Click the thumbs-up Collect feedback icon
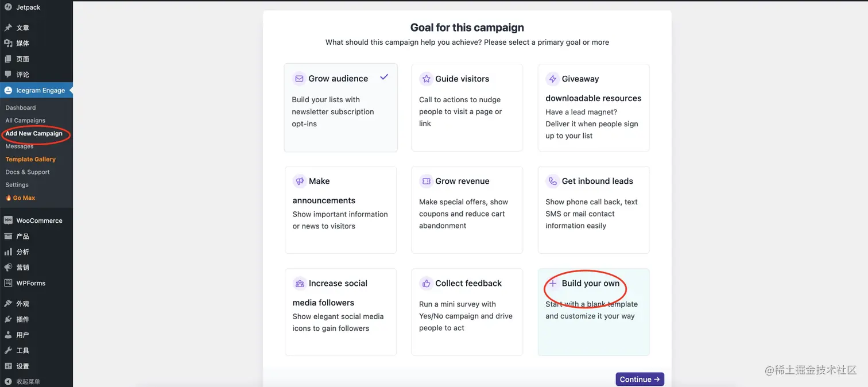 pyautogui.click(x=426, y=283)
